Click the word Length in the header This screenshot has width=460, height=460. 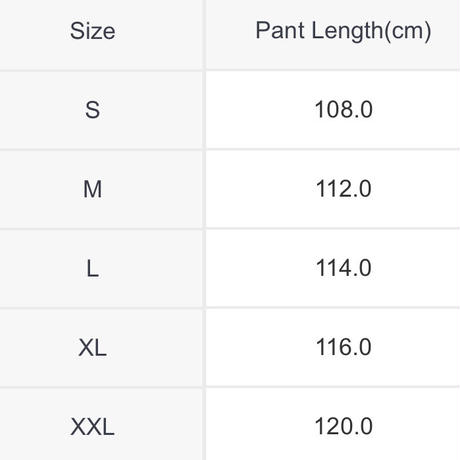(347, 32)
